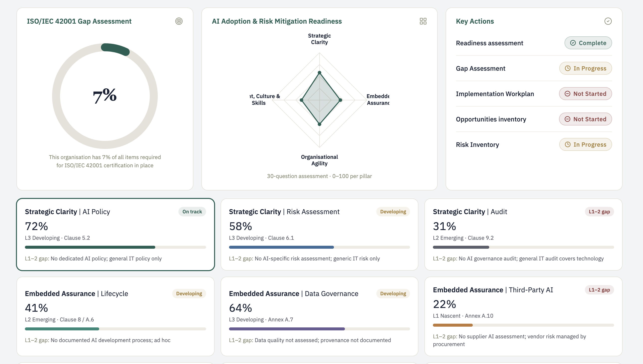
Task: Click Not Started badge for Opportunities inventory
Action: coord(585,119)
